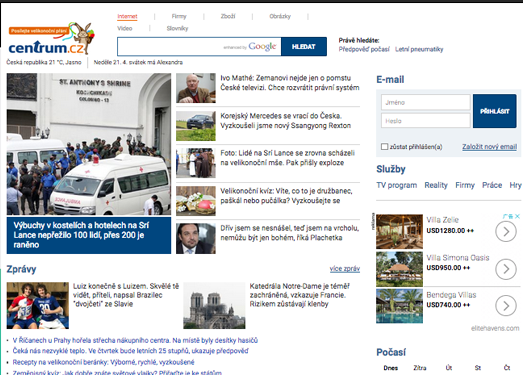Screen dimensions: 523x375
Task: Open 'Založit nový email' link
Action: [489, 147]
